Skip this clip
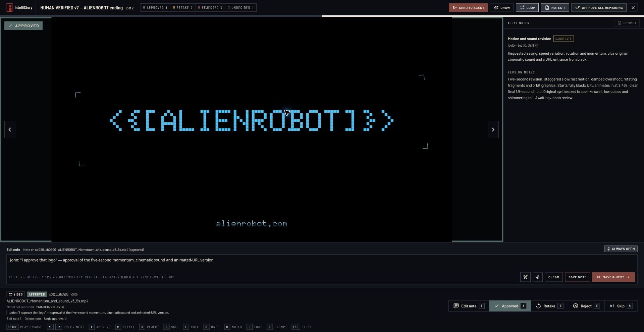Screen dimensions: 644x332 click(x=621, y=306)
